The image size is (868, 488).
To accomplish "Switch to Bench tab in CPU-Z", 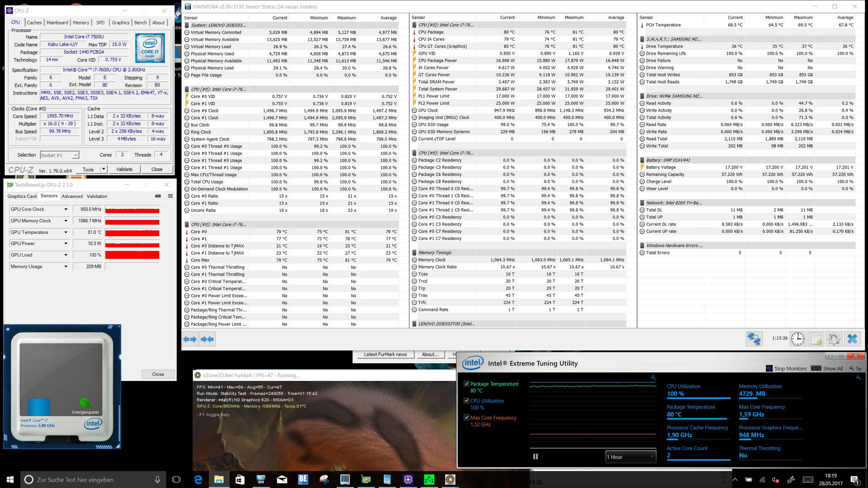I will [141, 23].
